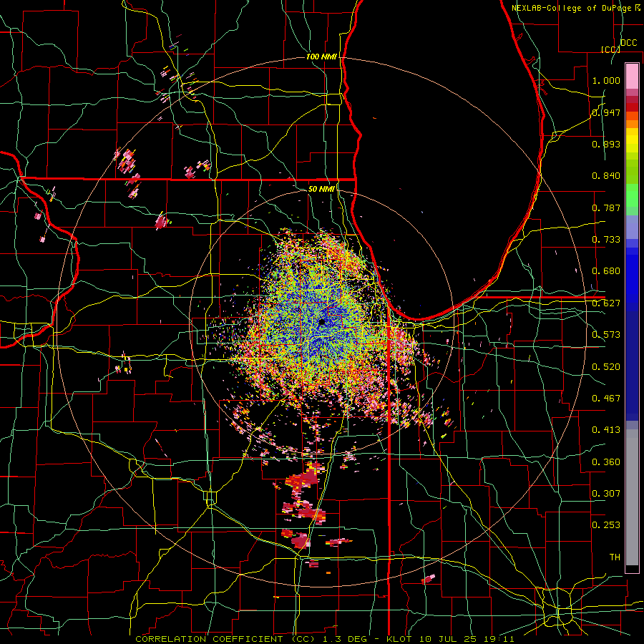The height and width of the screenshot is (644, 644).
Task: Click the 0.627 scale value
Action: pyautogui.click(x=606, y=303)
